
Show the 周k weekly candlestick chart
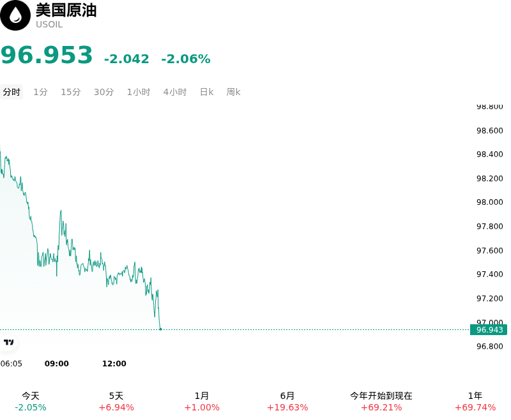tap(233, 92)
